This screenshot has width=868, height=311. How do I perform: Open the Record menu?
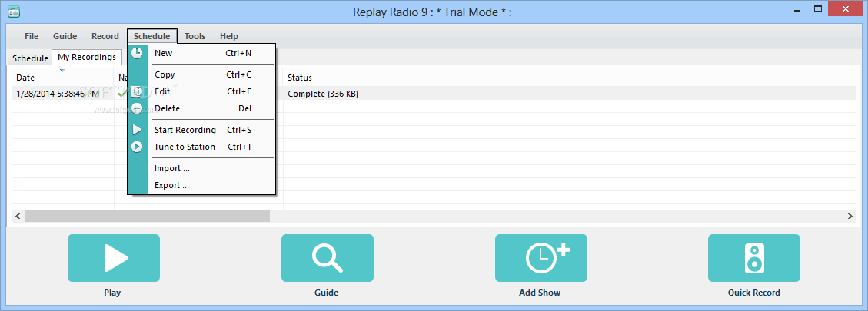pyautogui.click(x=105, y=36)
